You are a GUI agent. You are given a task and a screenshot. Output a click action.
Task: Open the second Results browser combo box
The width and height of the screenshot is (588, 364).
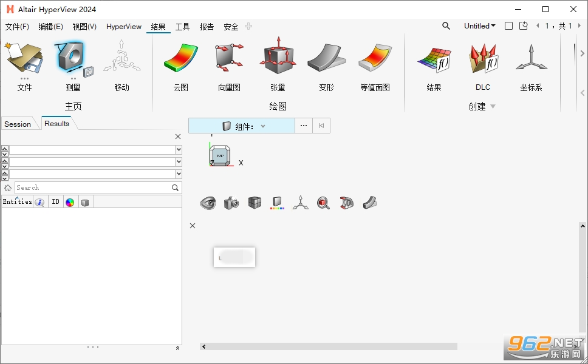pyautogui.click(x=179, y=161)
